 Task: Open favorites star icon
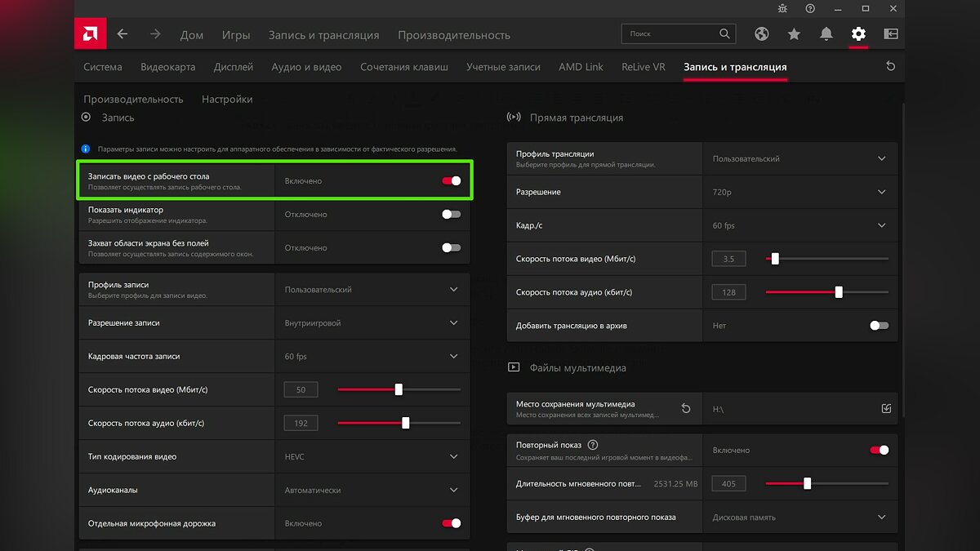click(x=794, y=34)
